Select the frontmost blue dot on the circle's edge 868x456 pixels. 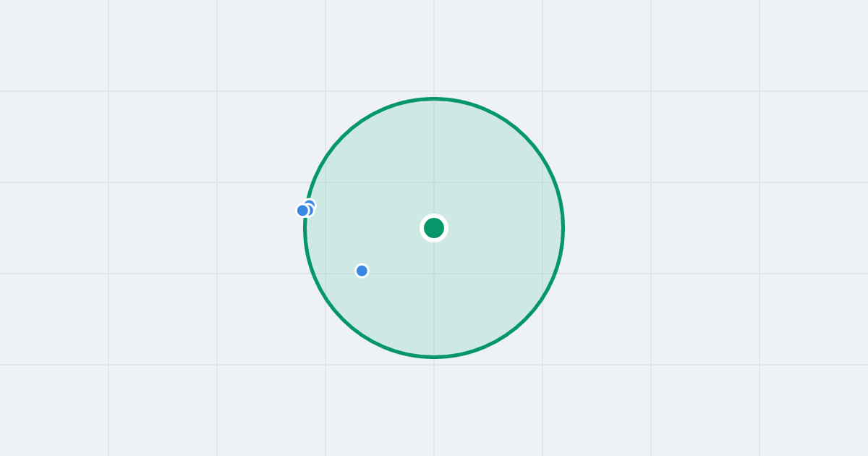[302, 211]
